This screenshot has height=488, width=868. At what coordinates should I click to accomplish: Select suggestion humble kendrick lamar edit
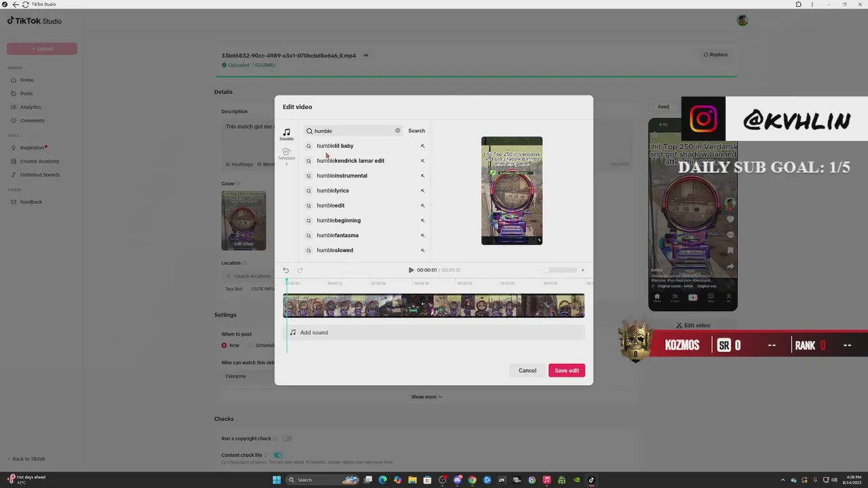(351, 161)
